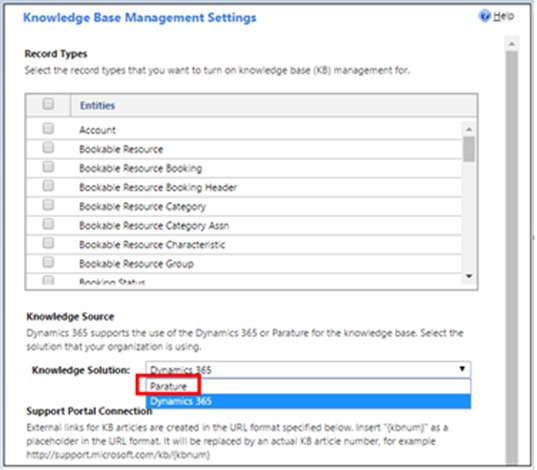Click the Bookable Resource Category Assn text
This screenshot has width=537, height=470.
click(154, 226)
